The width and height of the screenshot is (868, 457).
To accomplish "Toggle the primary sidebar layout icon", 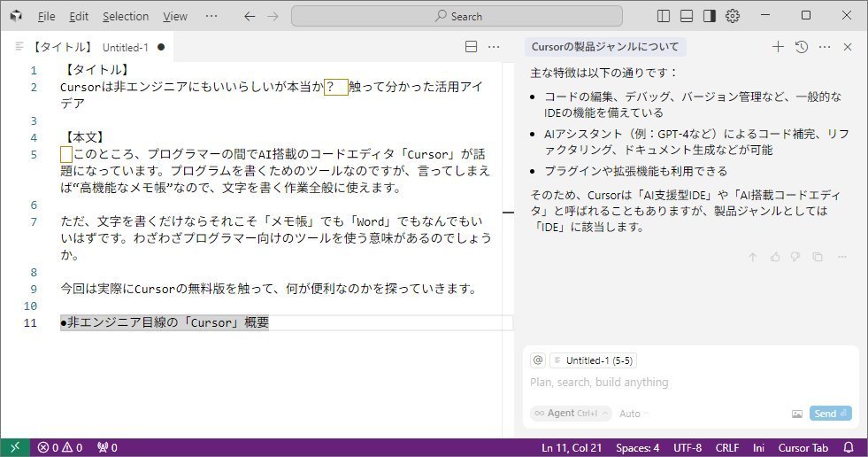I will 664,16.
